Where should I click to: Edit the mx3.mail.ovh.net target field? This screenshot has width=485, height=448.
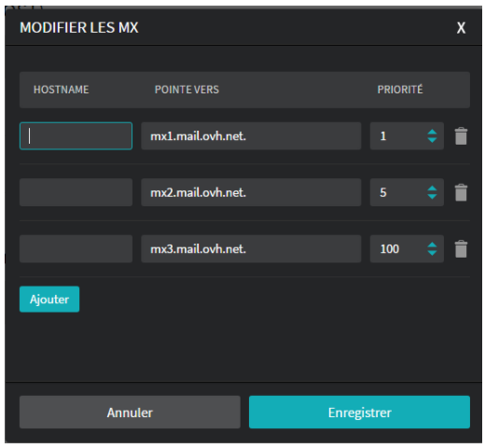pos(251,248)
